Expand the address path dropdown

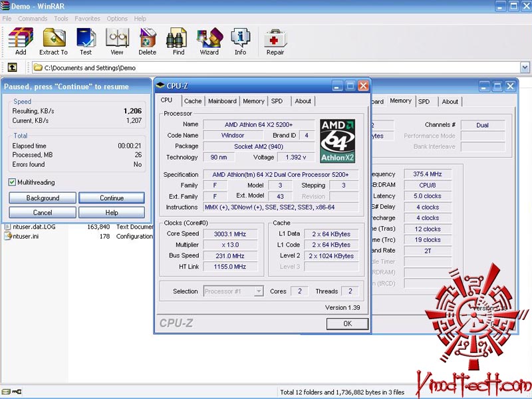click(x=525, y=68)
